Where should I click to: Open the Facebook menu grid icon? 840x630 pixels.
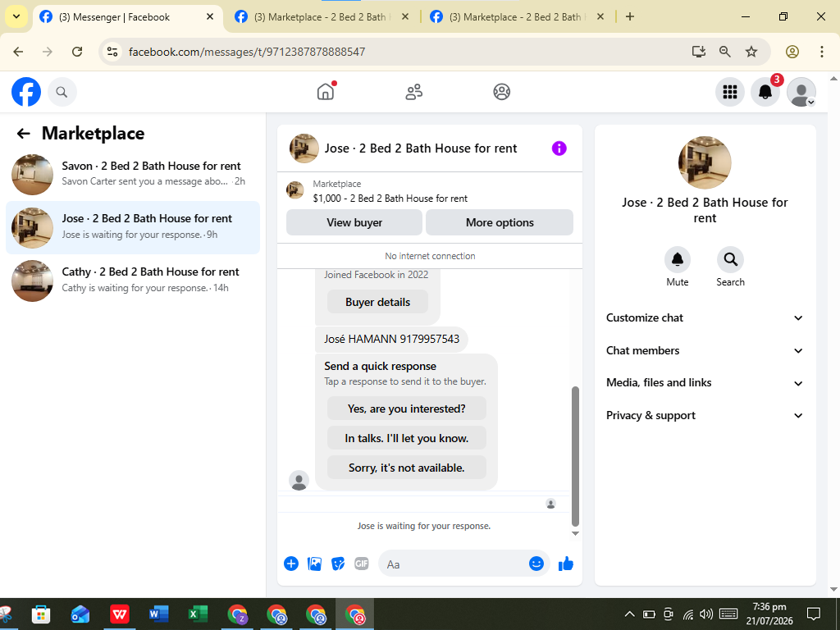[729, 92]
